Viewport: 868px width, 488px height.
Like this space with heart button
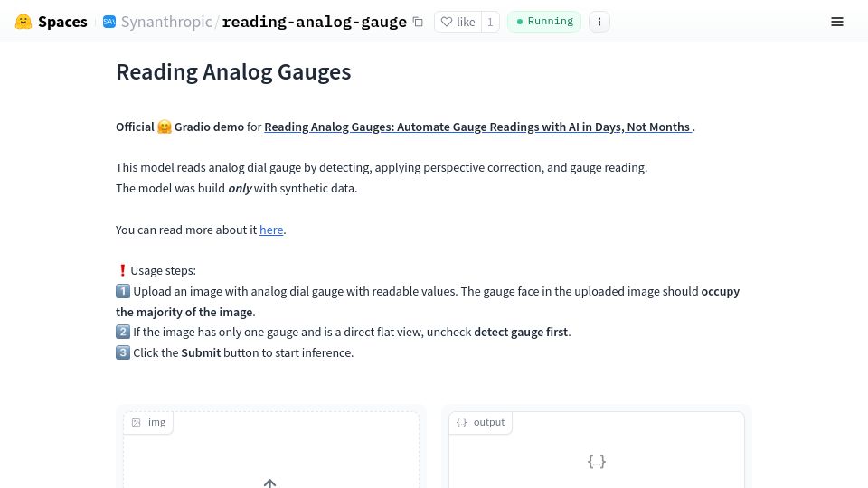coord(458,22)
